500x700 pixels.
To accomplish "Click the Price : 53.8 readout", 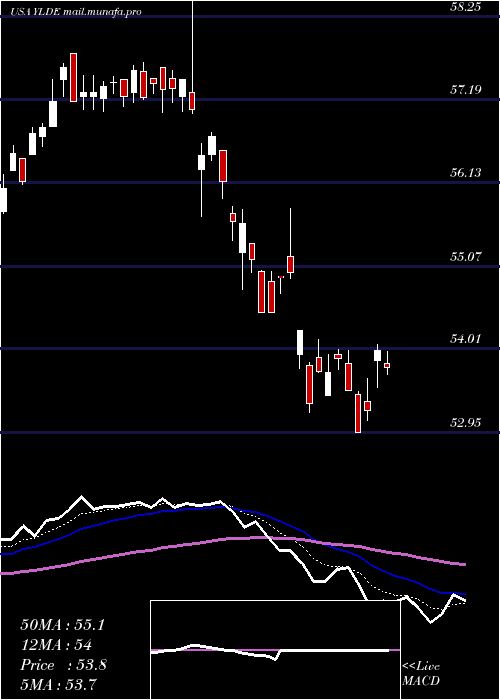I will click(x=63, y=665).
